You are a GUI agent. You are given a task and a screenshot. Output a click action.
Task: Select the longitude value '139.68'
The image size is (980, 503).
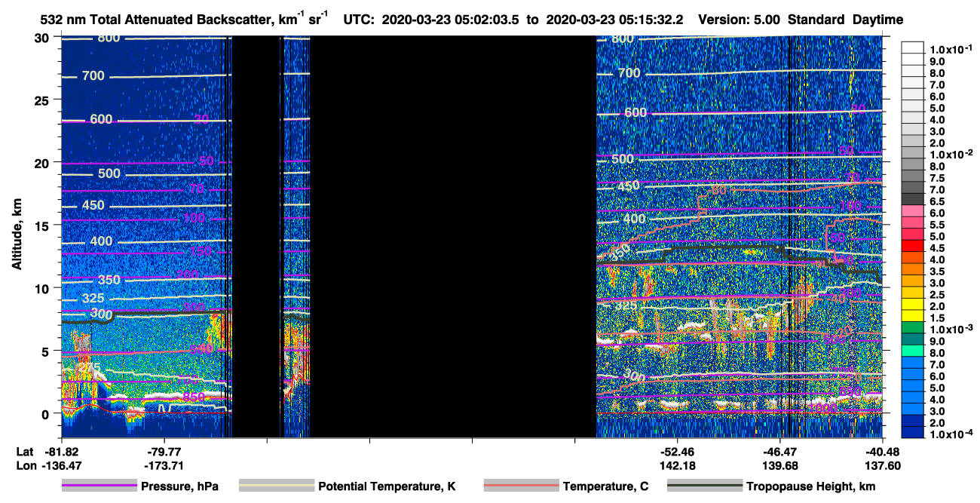[780, 465]
